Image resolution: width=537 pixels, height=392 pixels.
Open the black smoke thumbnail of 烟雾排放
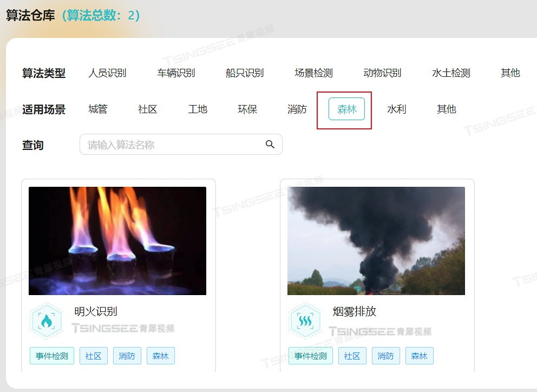tap(376, 240)
